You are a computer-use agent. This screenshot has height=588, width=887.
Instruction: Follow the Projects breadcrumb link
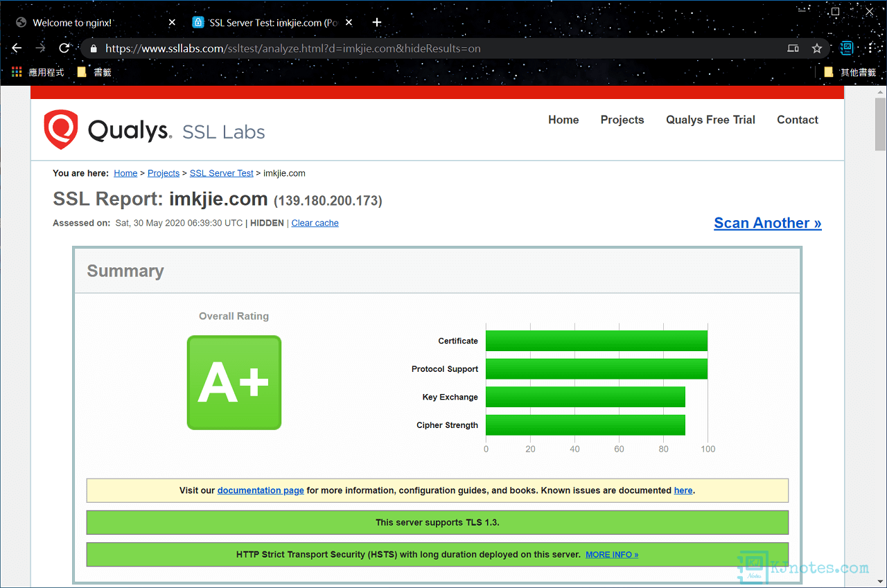point(164,173)
